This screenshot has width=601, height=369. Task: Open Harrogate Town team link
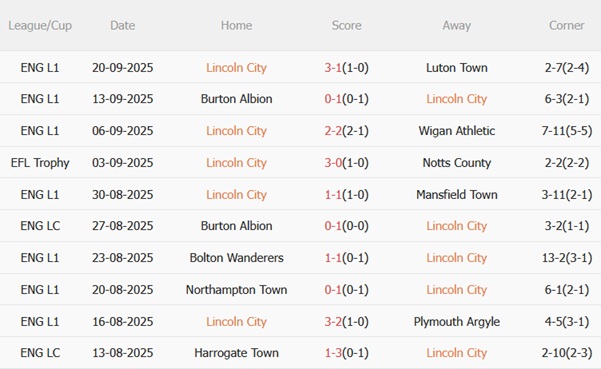[x=236, y=353]
